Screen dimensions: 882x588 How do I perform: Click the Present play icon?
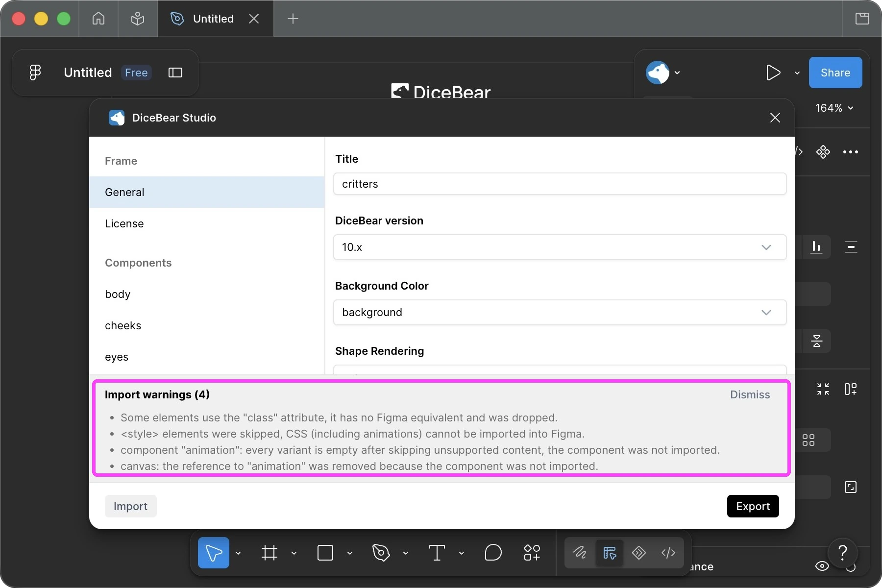(773, 73)
